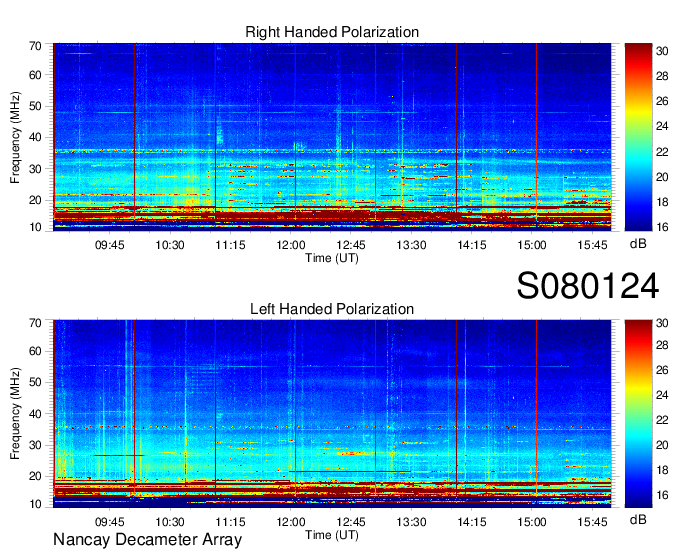Click the dB unit under the lower colorbar
This screenshot has width=680, height=552.
pyautogui.click(x=638, y=519)
